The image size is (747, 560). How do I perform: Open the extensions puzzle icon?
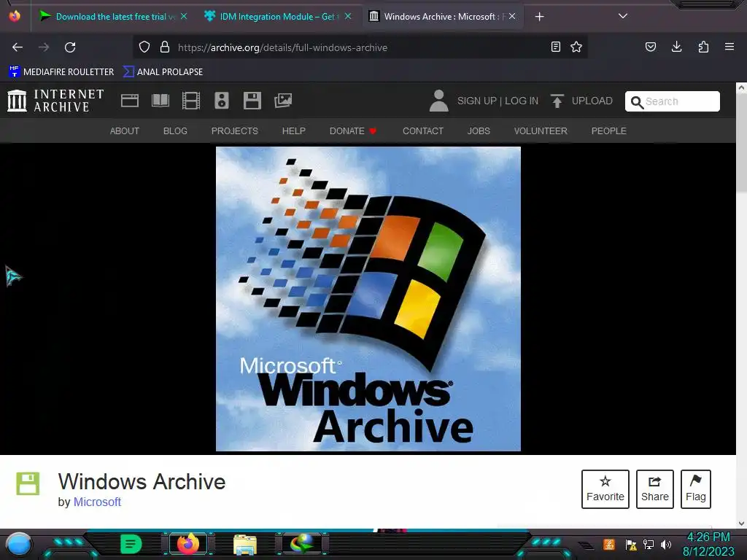(x=703, y=47)
